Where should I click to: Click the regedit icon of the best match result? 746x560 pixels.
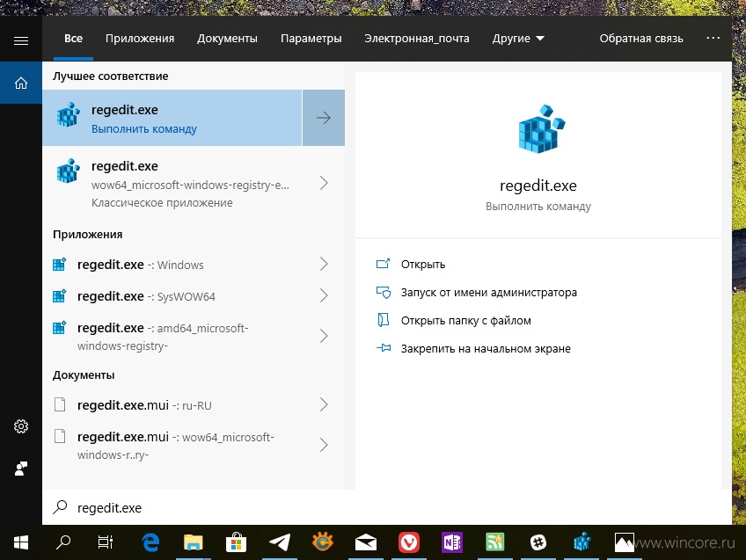pos(68,114)
